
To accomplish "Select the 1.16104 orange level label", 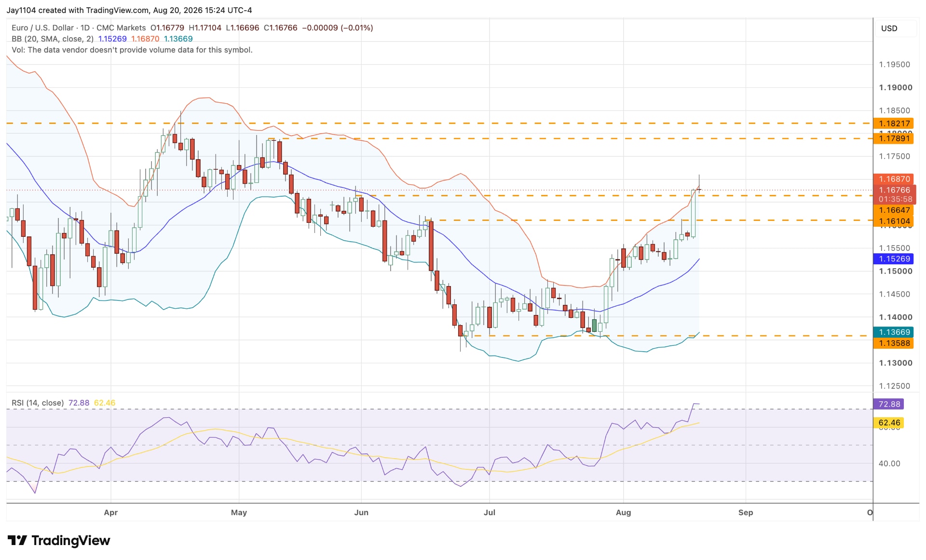I will pos(894,221).
